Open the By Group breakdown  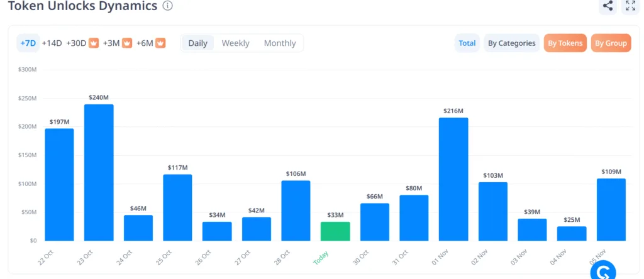[611, 43]
